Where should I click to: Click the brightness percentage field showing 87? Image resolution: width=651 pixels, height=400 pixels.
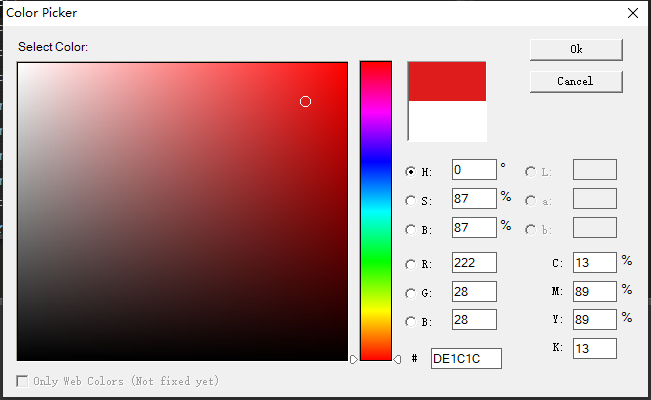pos(474,228)
